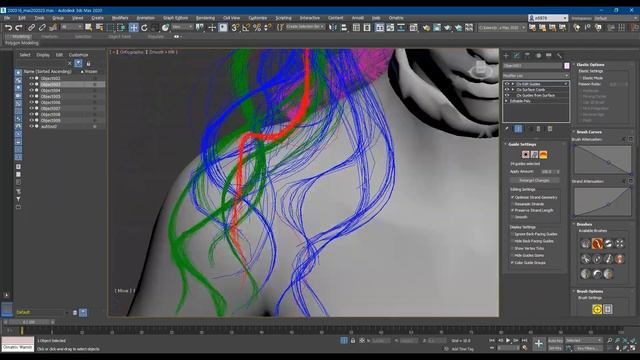Click the lock icon in Scene Explorer
This screenshot has width=640, height=360.
pos(88,64)
